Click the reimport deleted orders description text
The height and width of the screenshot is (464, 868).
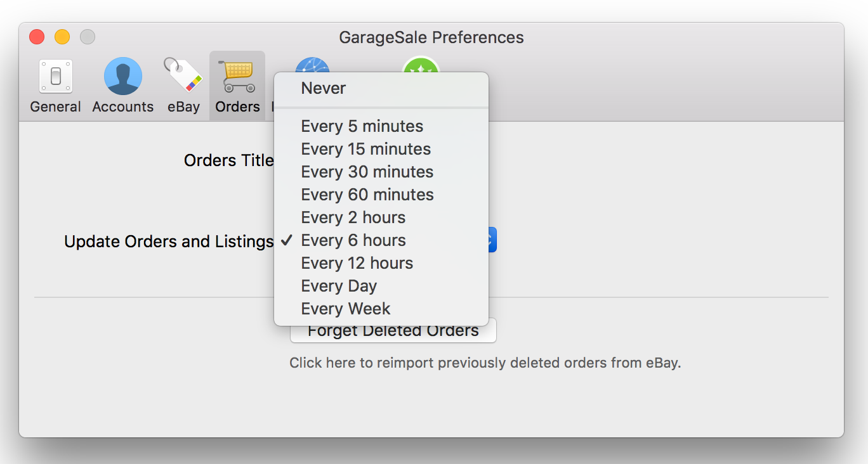coord(485,363)
